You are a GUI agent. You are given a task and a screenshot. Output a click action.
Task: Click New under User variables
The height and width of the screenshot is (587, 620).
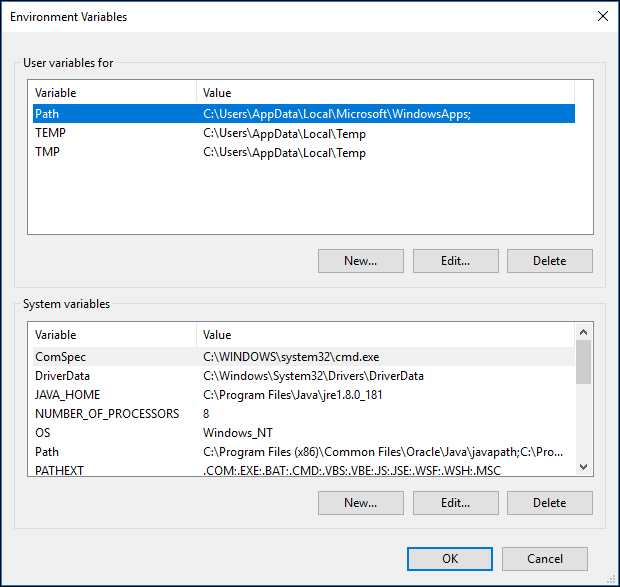pyautogui.click(x=361, y=261)
